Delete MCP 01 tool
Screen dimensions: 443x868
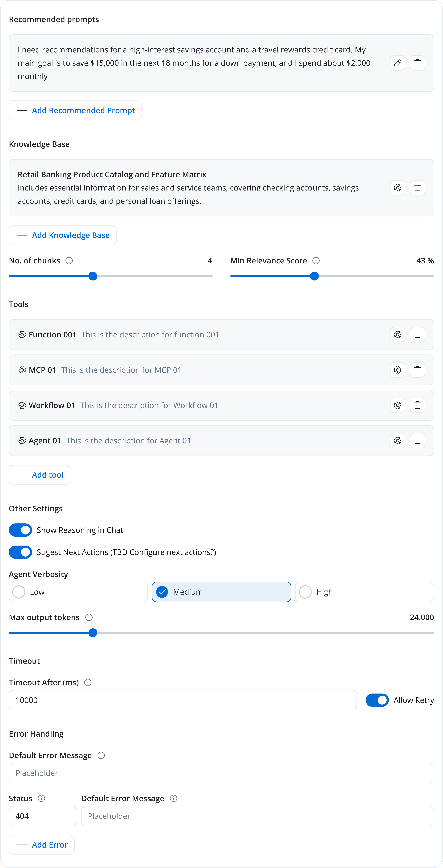click(x=417, y=370)
